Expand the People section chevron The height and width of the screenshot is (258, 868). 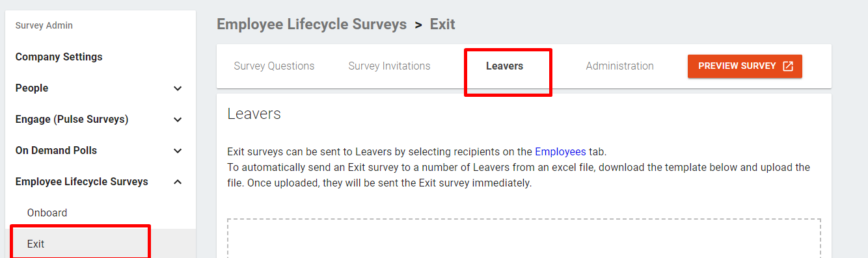pyautogui.click(x=178, y=88)
